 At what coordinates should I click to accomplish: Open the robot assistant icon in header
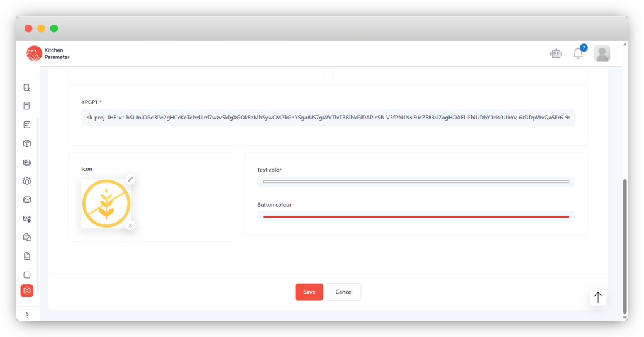click(555, 54)
